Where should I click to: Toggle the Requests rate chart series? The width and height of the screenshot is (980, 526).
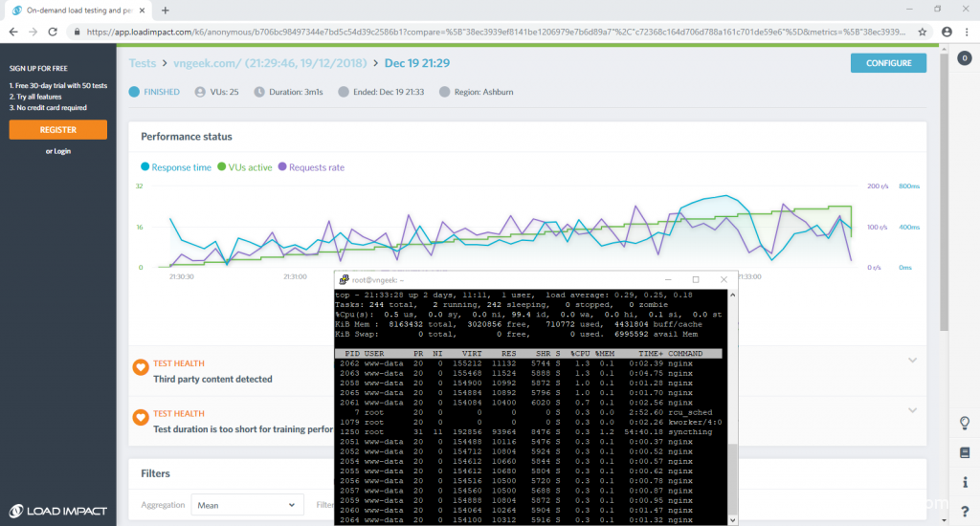click(311, 166)
